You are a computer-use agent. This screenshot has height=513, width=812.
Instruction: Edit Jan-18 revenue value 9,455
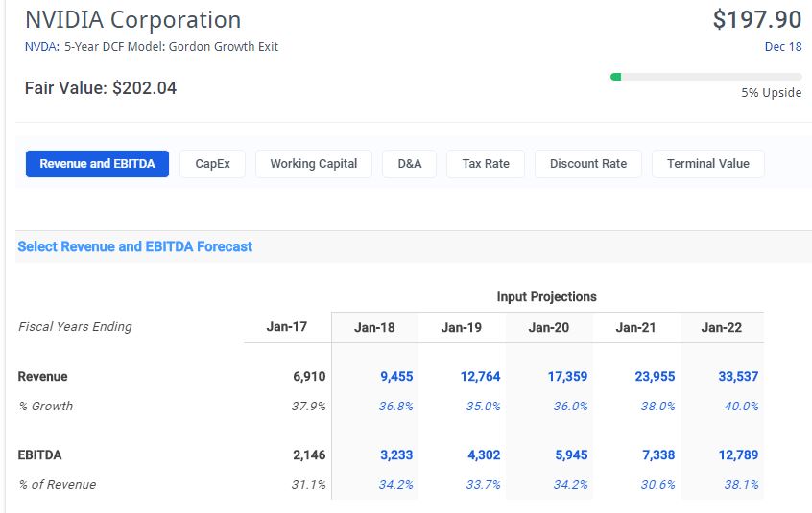395,377
